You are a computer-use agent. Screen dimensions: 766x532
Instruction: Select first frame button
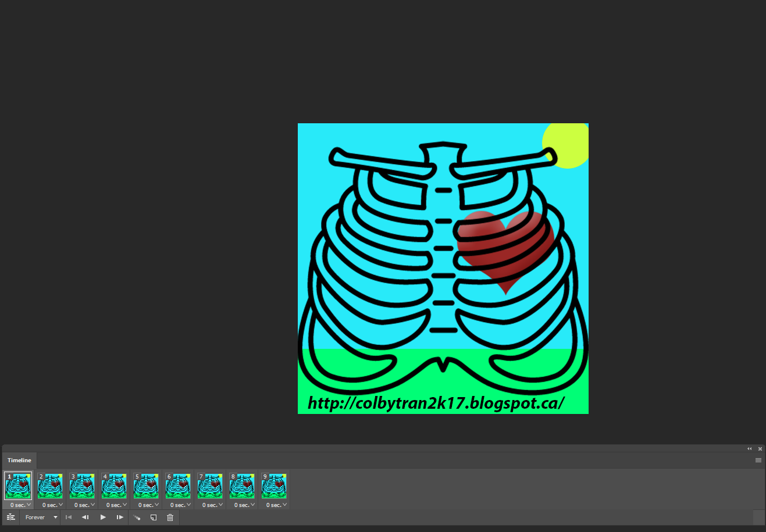(x=69, y=517)
